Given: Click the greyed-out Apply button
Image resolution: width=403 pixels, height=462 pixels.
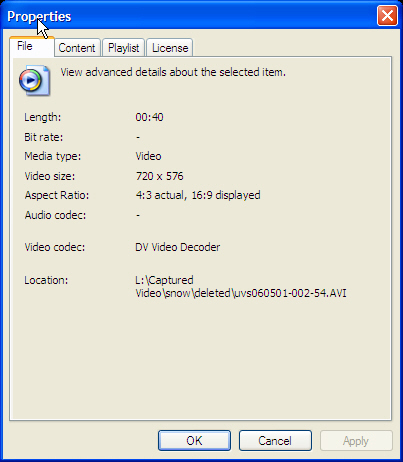Looking at the screenshot, I should [356, 441].
